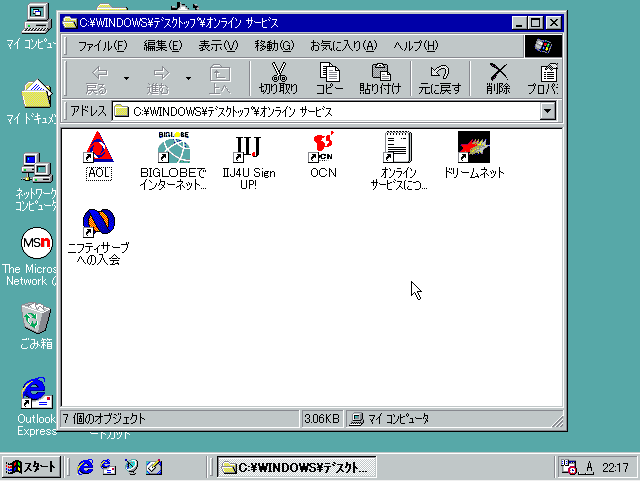Minimize the オンライン サービス window

(519, 22)
